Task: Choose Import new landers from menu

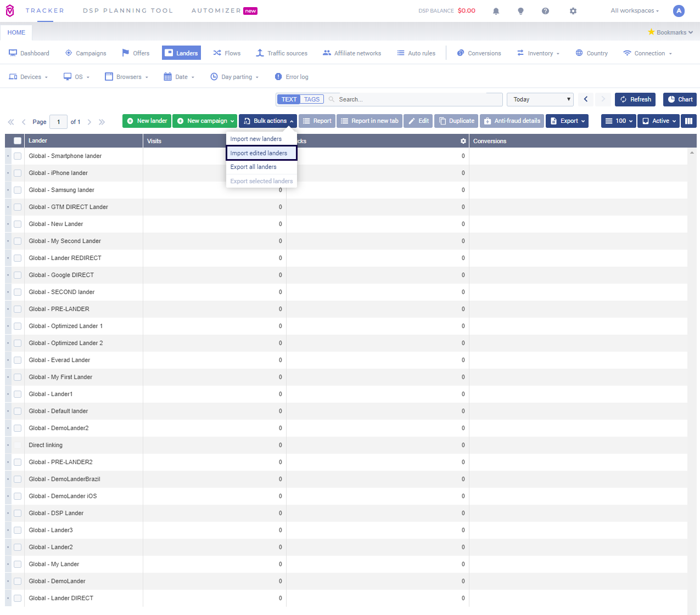Action: [256, 139]
